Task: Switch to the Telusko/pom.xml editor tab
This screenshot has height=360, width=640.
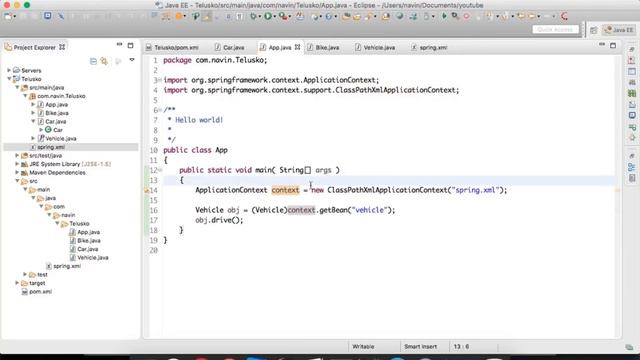Action: point(172,48)
